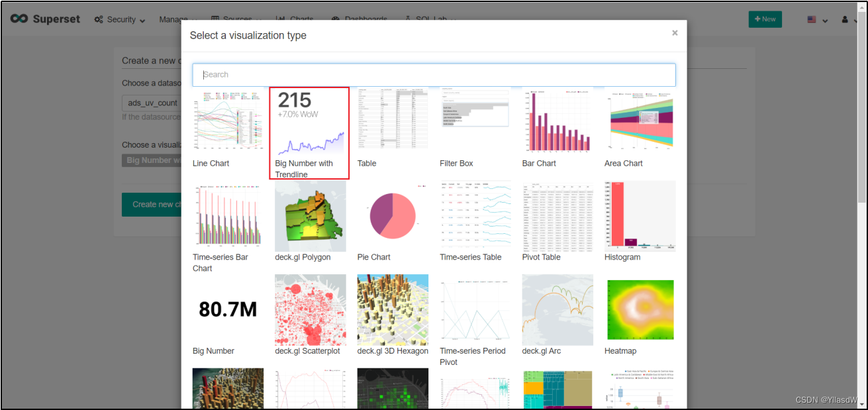Image resolution: width=868 pixels, height=410 pixels.
Task: Open the ads_uv_count datasource dropdown
Action: click(152, 103)
